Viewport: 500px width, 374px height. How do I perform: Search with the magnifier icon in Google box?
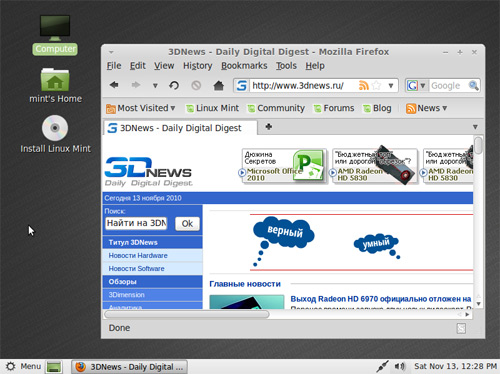[473, 86]
